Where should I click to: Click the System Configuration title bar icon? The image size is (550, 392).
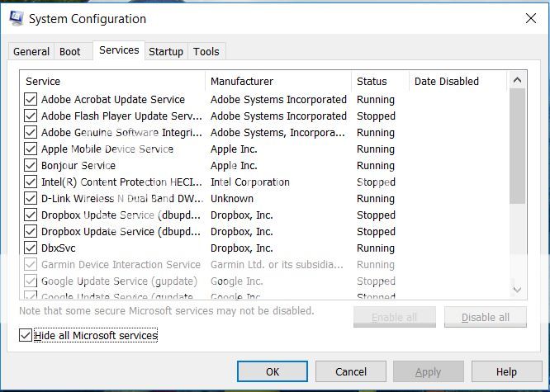[17, 19]
